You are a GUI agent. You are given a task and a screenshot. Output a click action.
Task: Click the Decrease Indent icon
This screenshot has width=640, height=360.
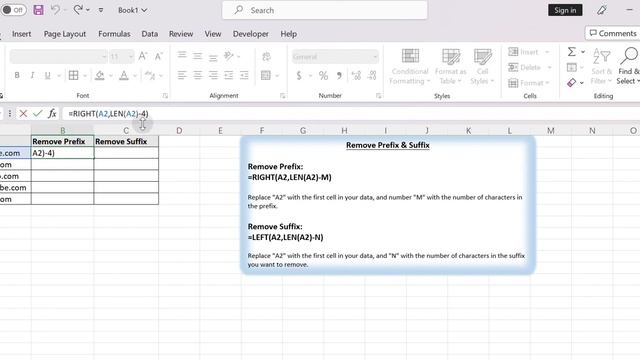pyautogui.click(x=229, y=75)
